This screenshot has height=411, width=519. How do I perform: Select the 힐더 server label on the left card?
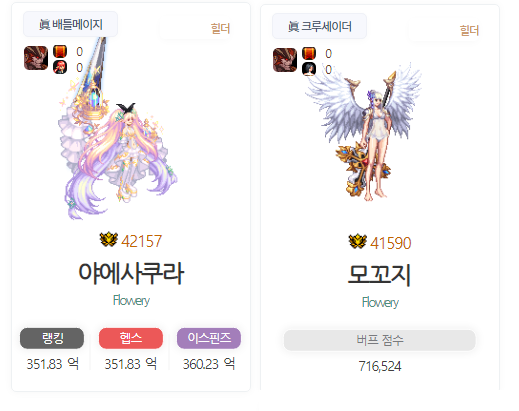coord(220,29)
